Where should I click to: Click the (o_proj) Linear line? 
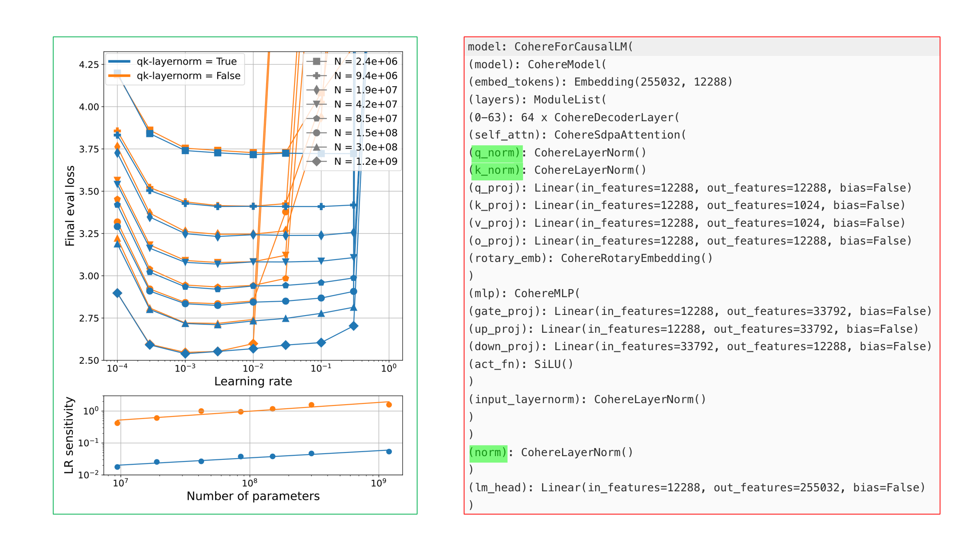coord(690,241)
